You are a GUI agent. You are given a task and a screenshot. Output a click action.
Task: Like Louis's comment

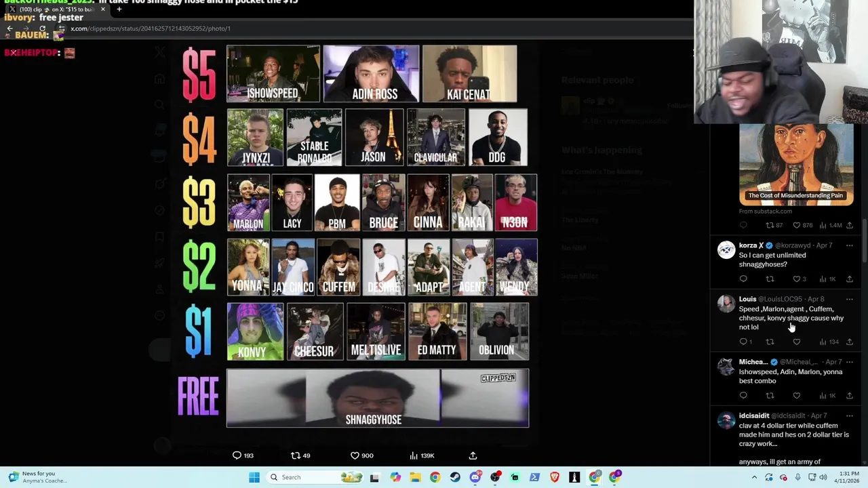pos(797,342)
